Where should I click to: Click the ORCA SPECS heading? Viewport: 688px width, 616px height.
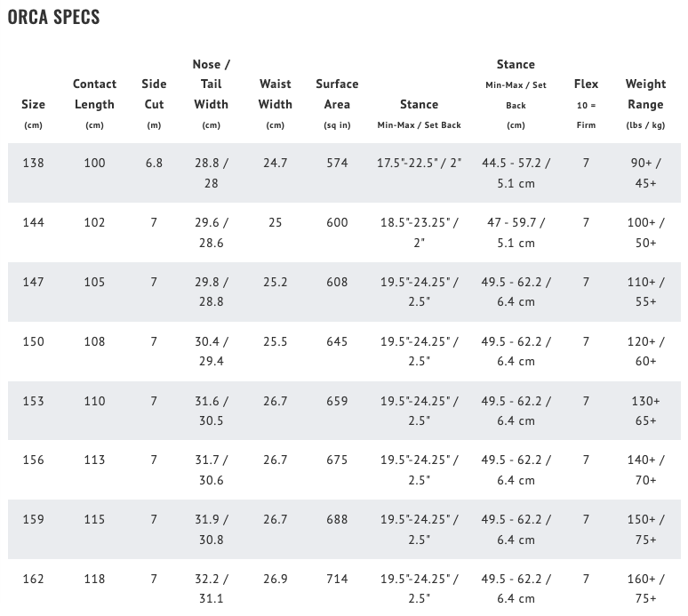point(53,18)
